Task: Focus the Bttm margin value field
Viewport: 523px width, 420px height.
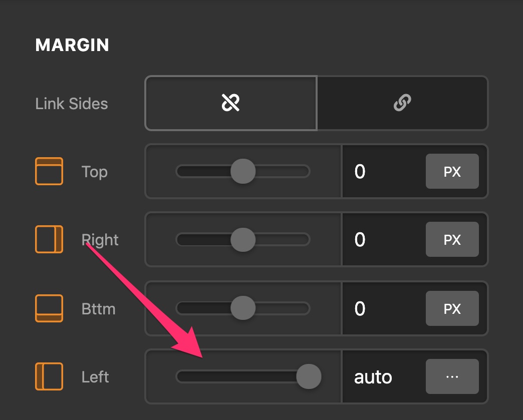Action: tap(384, 308)
